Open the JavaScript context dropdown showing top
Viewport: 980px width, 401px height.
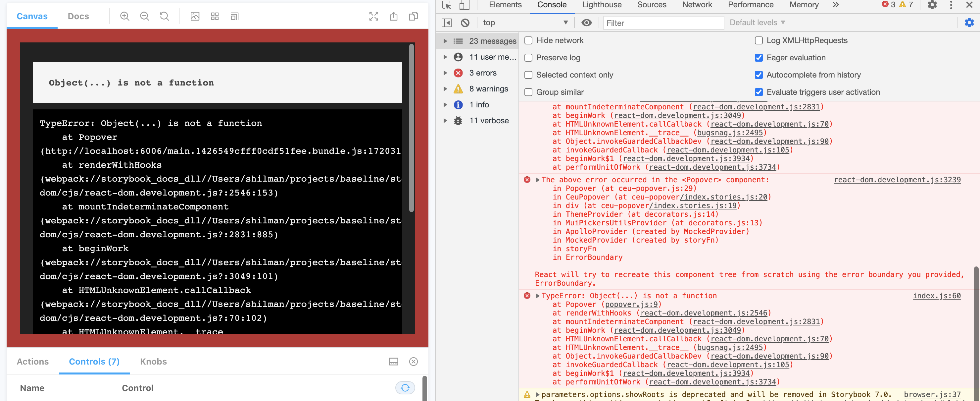pos(525,23)
